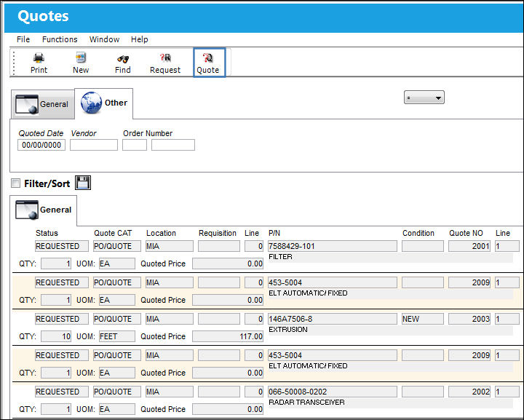Open Find with the binoculars icon

point(123,63)
